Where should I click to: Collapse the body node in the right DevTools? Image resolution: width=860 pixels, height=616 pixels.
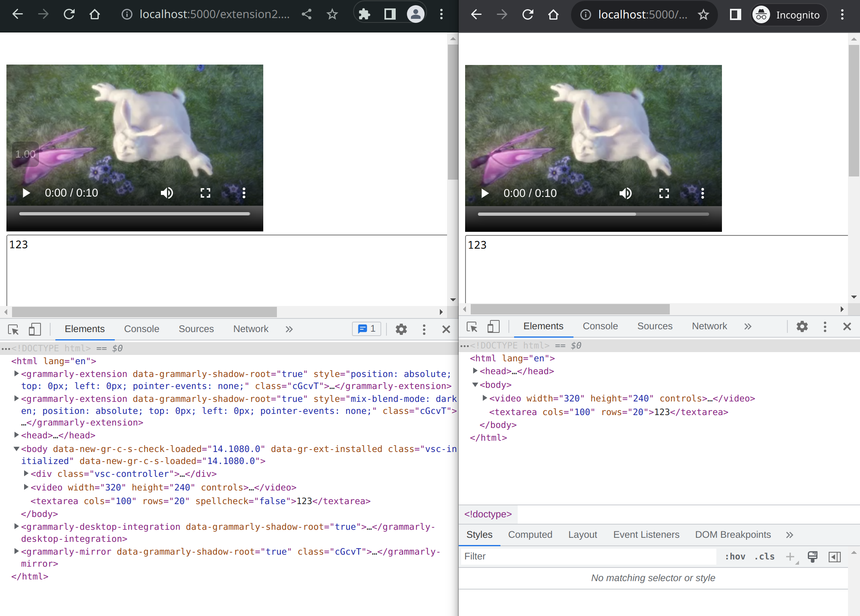(475, 385)
